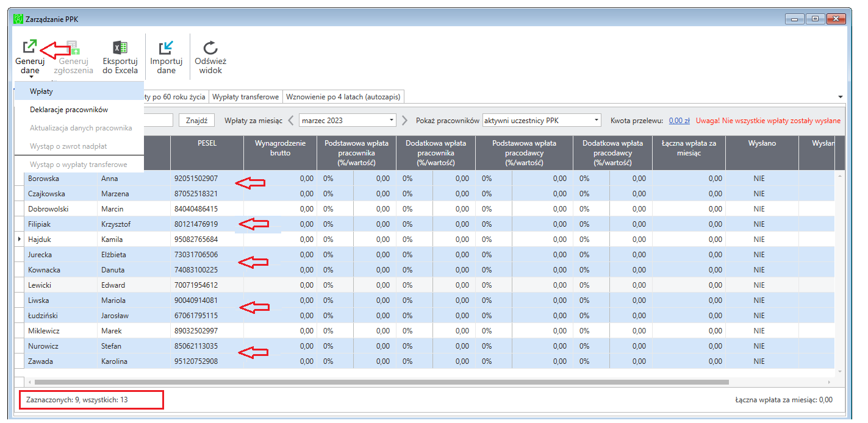Click the Odśwież widok refresh icon

click(x=210, y=48)
